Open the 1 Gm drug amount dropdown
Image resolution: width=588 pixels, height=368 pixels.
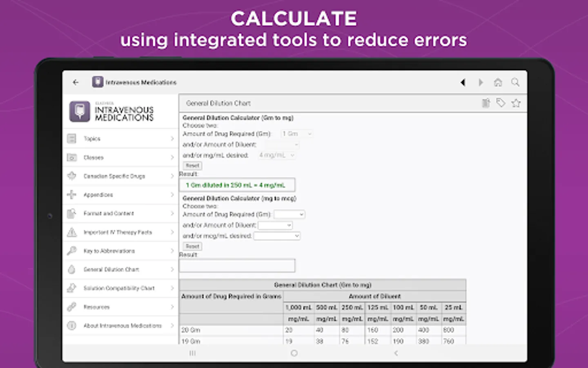pyautogui.click(x=297, y=134)
